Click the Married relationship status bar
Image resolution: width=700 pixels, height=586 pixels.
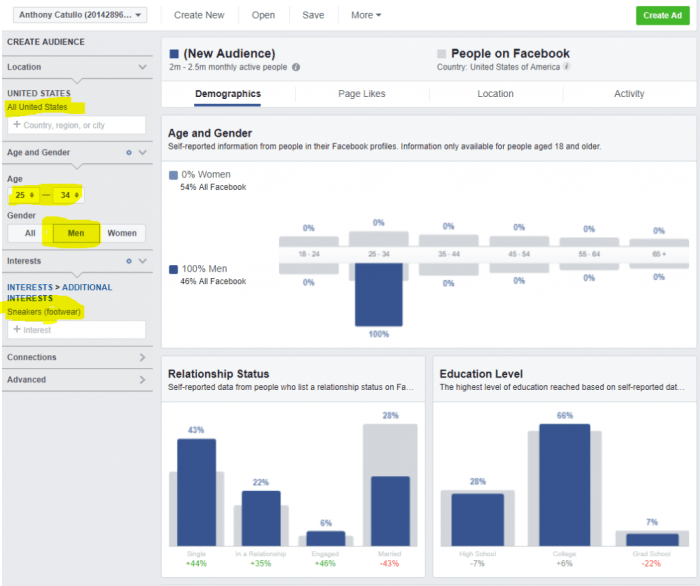coord(390,511)
